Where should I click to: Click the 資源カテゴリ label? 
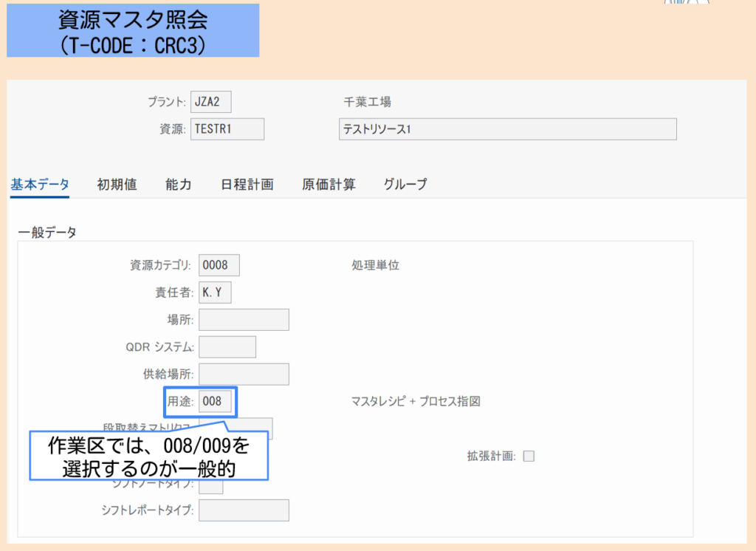click(x=160, y=265)
